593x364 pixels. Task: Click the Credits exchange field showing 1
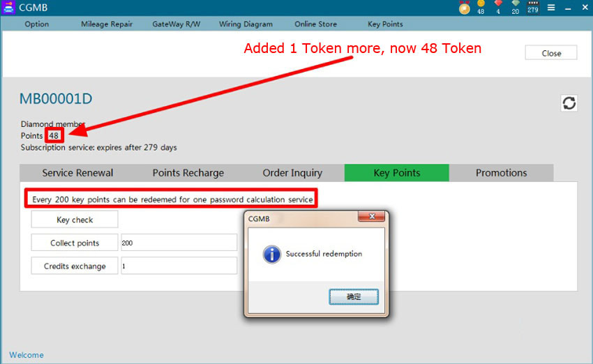pyautogui.click(x=179, y=266)
